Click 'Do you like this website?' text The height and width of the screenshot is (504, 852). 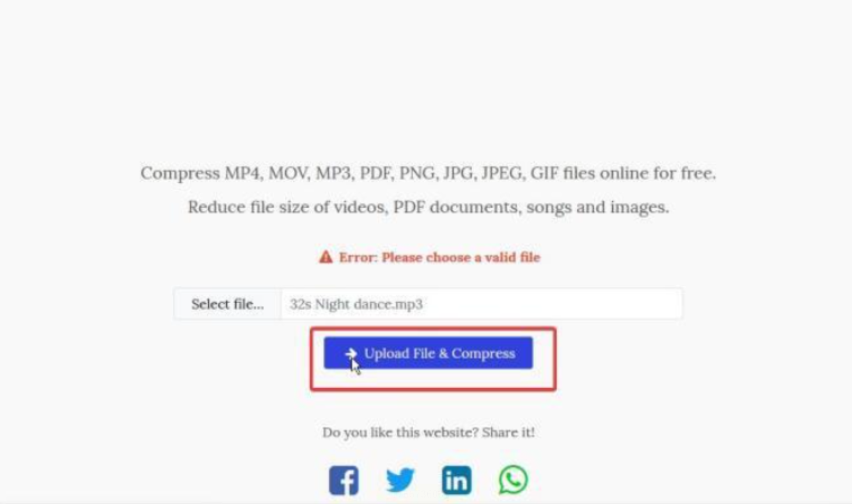(x=400, y=432)
